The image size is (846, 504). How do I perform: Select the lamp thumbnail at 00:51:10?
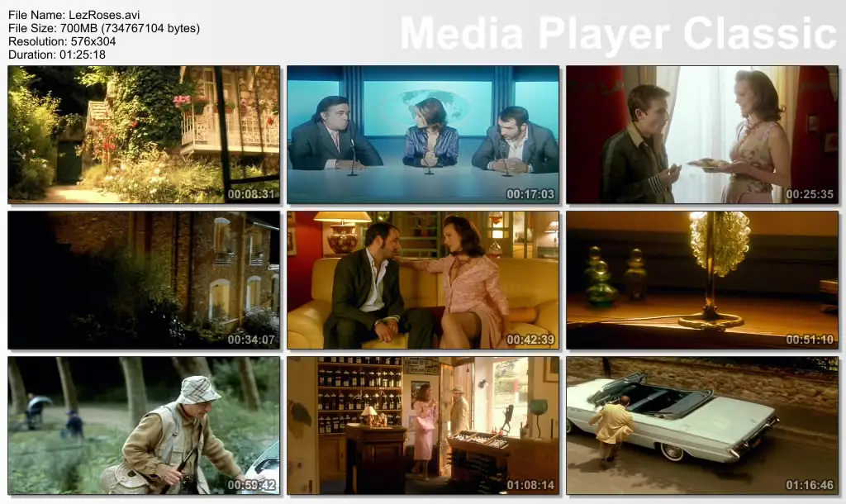click(x=702, y=280)
